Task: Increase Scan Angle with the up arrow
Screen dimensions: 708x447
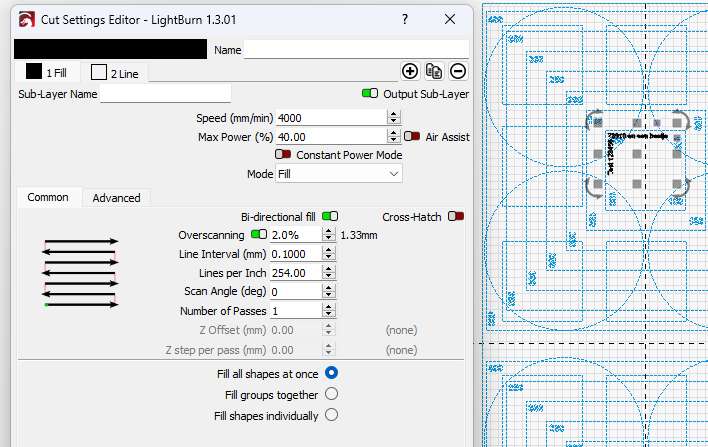Action: 329,289
